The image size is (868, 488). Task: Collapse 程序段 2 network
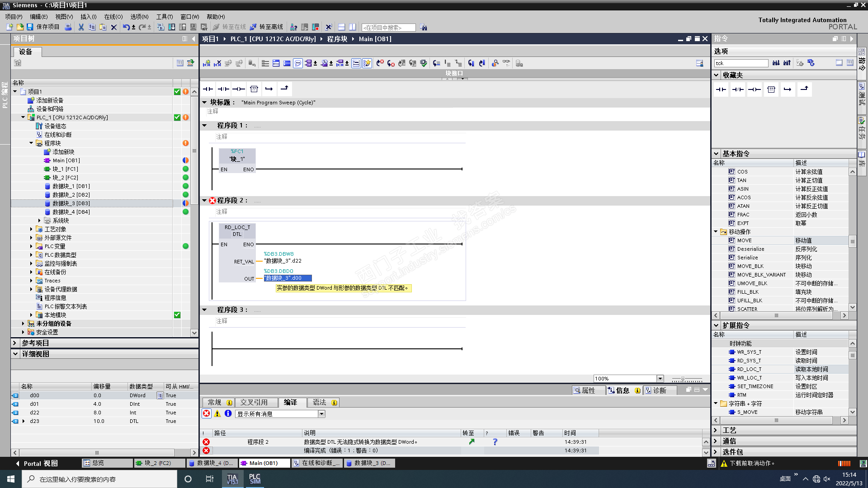tap(204, 200)
